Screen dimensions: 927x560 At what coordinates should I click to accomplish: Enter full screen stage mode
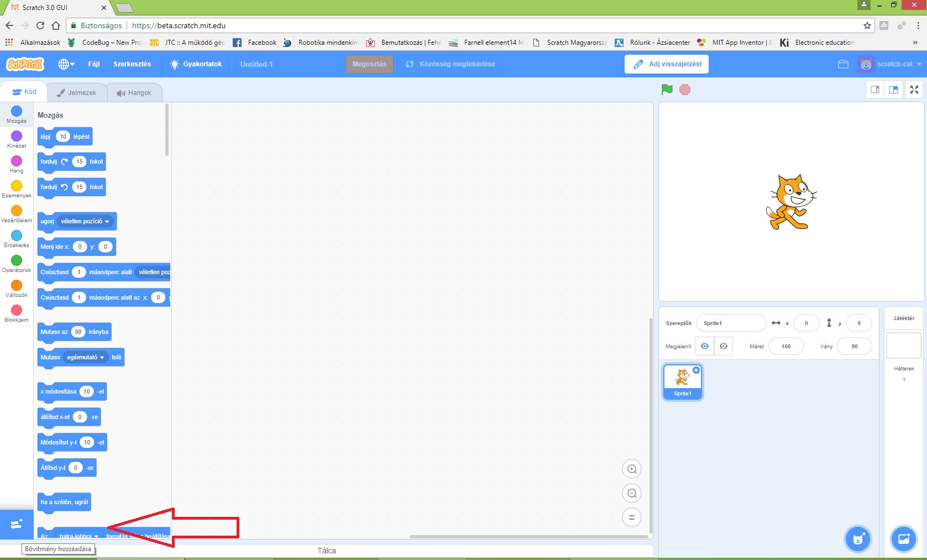tap(914, 90)
